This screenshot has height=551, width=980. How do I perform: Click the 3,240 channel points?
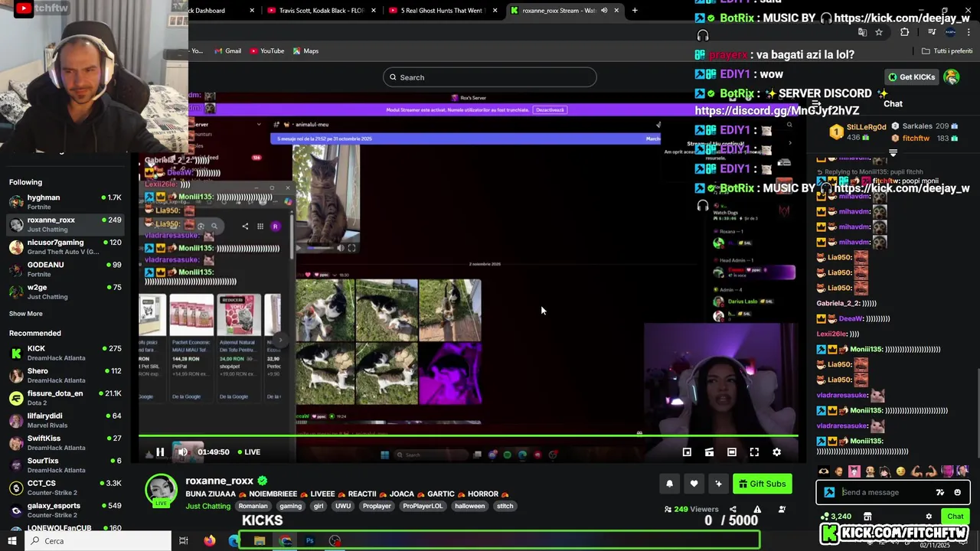coord(835,517)
